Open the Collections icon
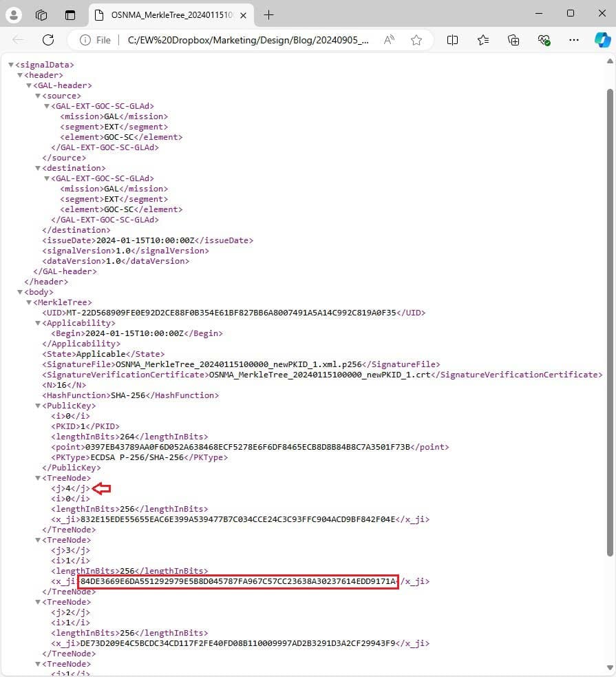 coord(513,40)
